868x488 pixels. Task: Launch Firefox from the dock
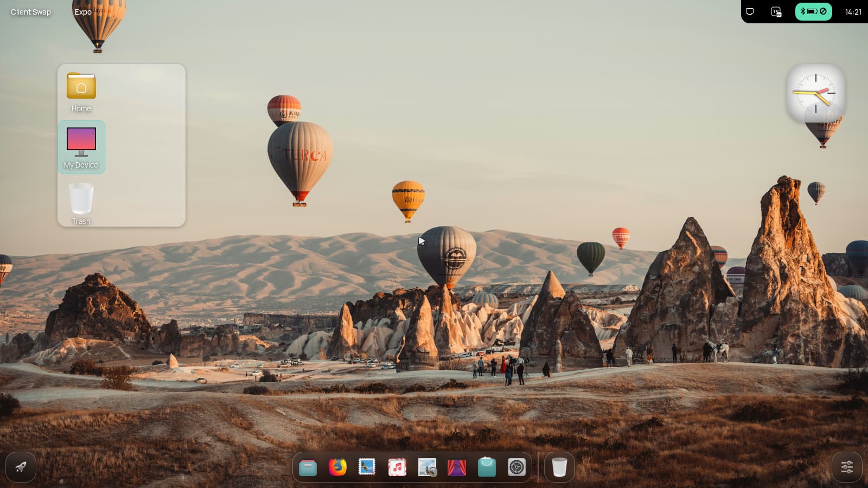[337, 467]
